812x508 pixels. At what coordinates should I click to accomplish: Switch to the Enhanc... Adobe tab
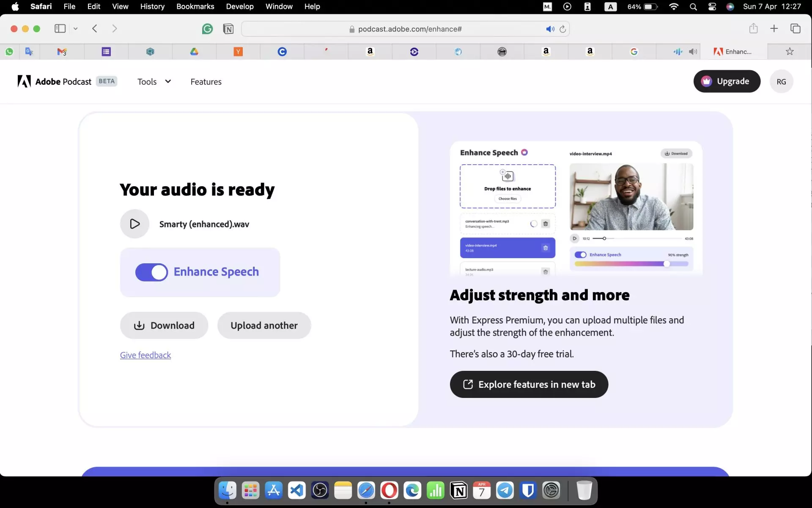733,52
